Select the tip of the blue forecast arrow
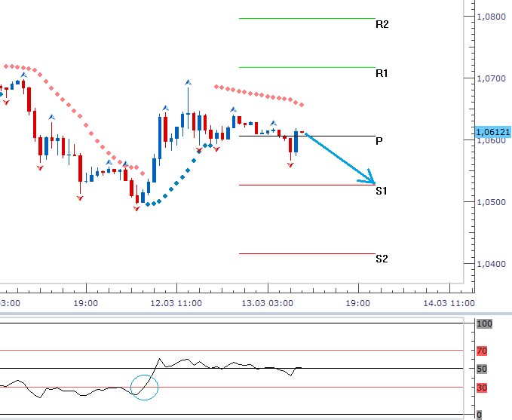Image resolution: width=512 pixels, height=420 pixels. (373, 182)
